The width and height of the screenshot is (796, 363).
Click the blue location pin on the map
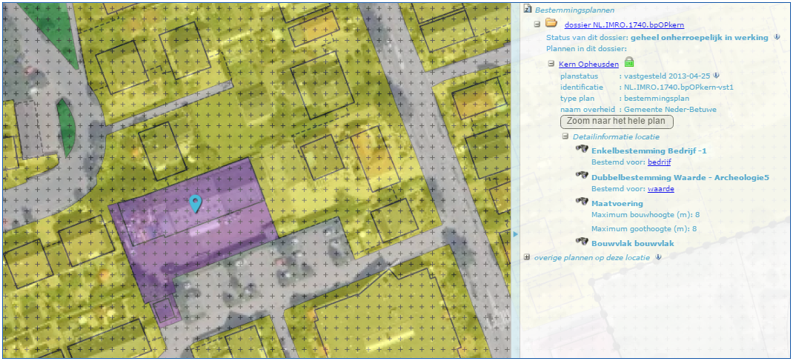pos(195,203)
